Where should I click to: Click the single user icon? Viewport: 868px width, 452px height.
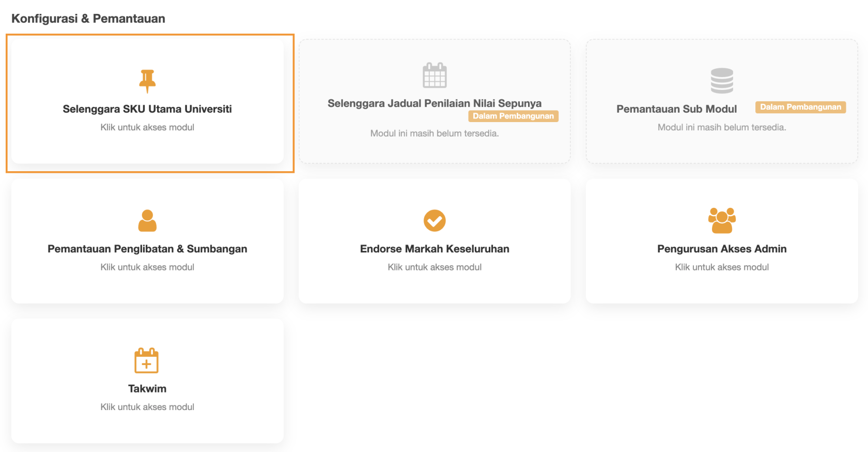point(147,221)
